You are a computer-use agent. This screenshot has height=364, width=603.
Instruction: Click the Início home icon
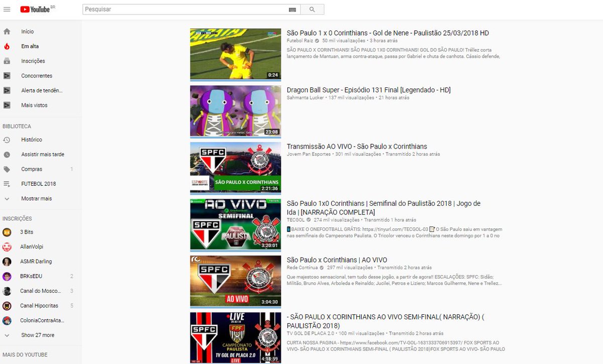coord(7,32)
